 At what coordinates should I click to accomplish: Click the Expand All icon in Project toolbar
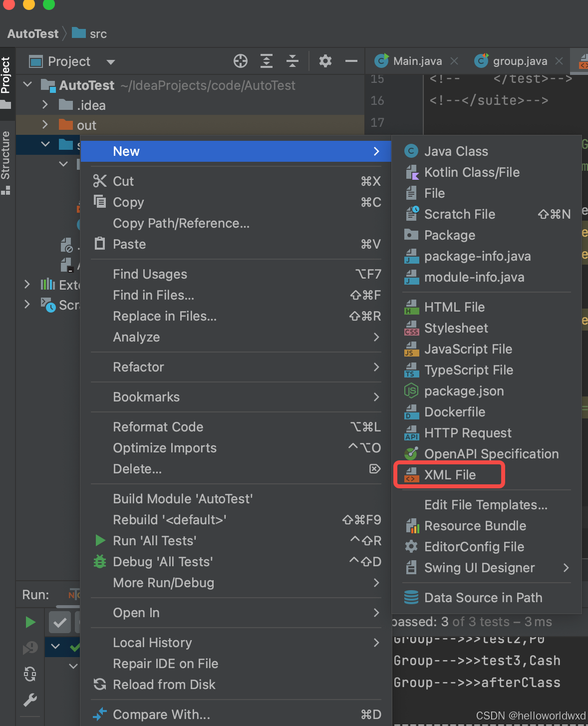point(267,61)
